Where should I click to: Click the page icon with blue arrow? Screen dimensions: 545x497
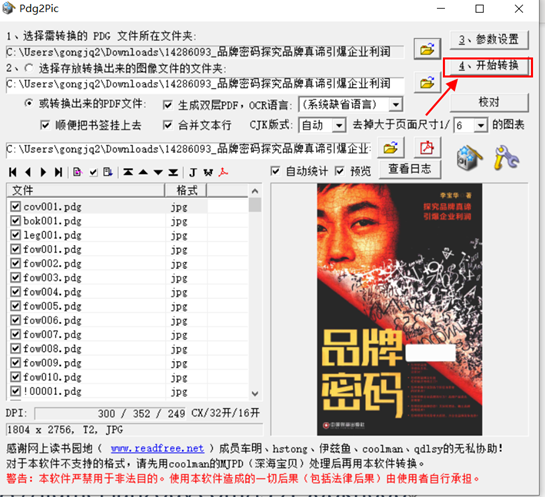(108, 172)
